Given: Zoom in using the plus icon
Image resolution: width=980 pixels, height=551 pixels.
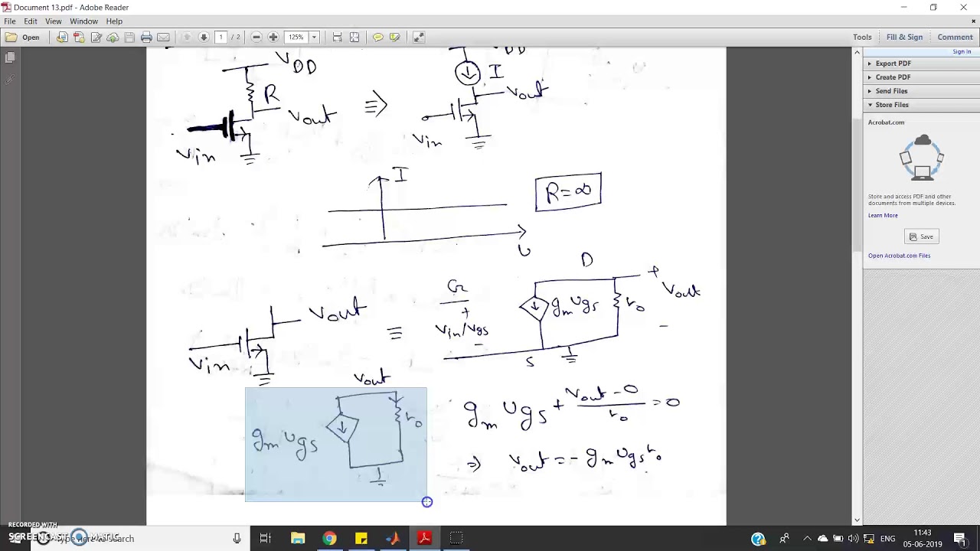Looking at the screenshot, I should pos(273,37).
